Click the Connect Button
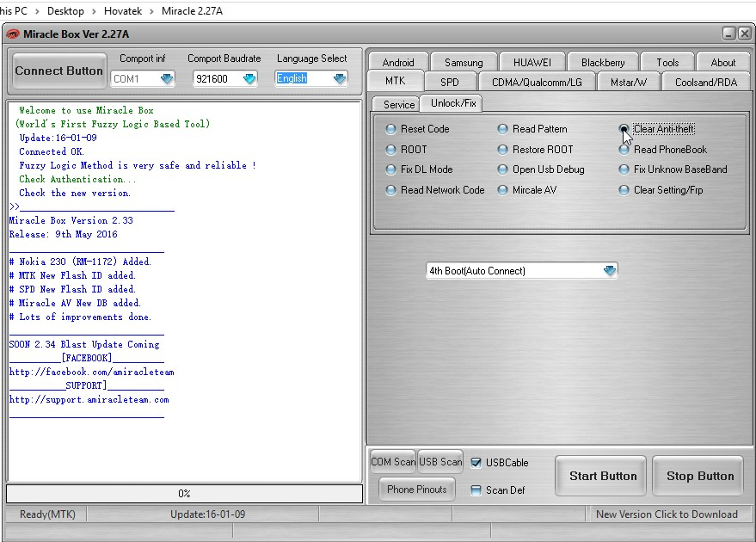 (x=58, y=71)
